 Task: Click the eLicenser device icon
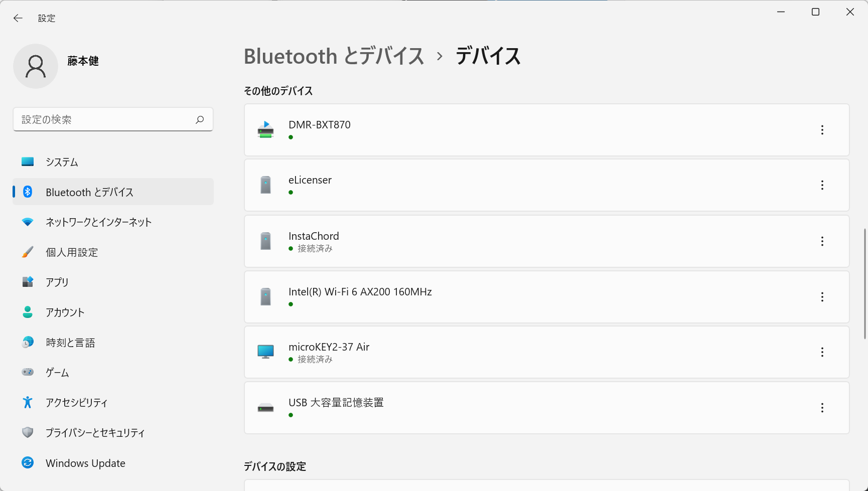(265, 185)
